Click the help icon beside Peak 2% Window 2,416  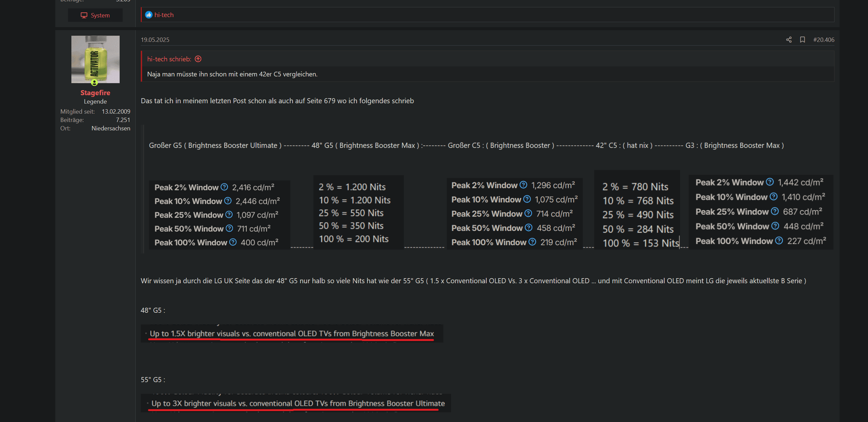pyautogui.click(x=225, y=187)
